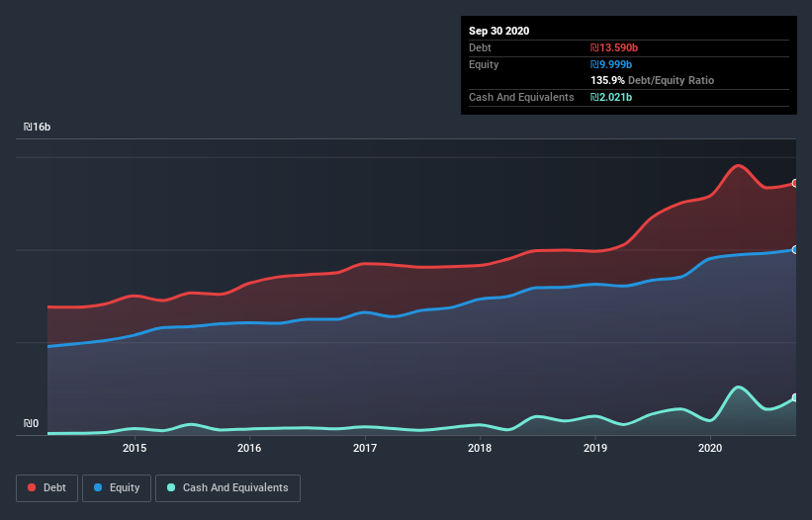
Task: Click the ₪9.999b equity value
Action: pos(611,64)
